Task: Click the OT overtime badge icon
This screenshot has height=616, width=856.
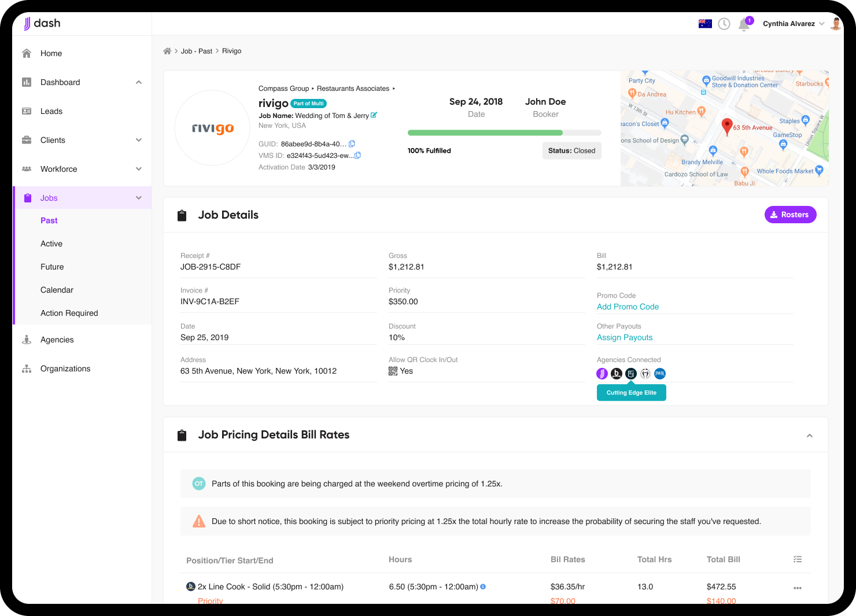Action: tap(199, 484)
